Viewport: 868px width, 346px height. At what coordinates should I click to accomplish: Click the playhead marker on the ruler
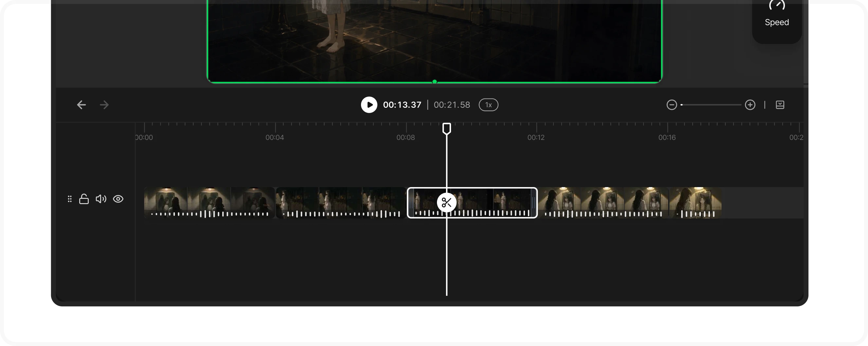pyautogui.click(x=446, y=128)
